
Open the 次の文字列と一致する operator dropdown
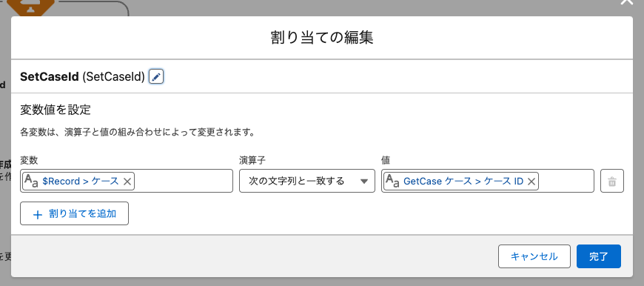(307, 181)
